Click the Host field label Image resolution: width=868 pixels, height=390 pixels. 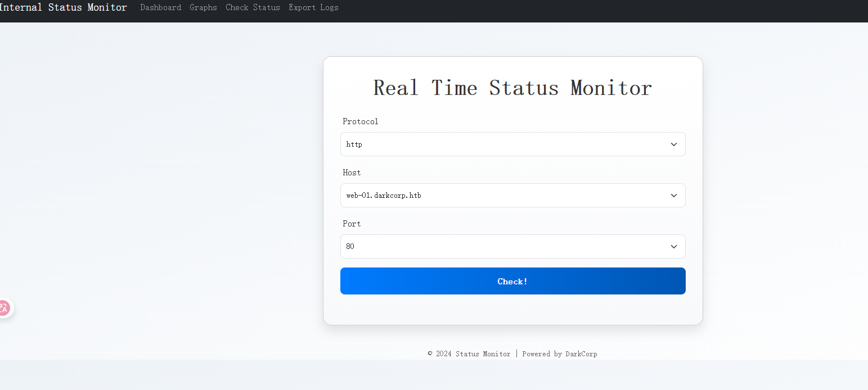tap(352, 173)
